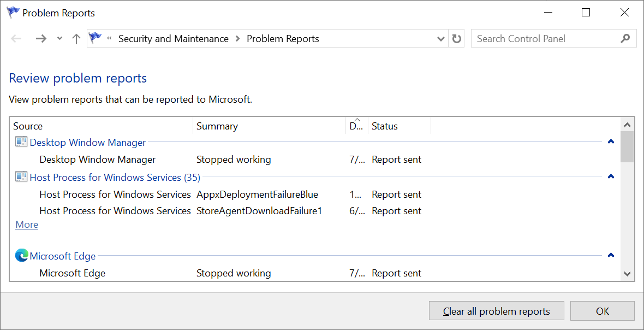Screen dimensions: 644x330
Task: Collapse the Desktop Window Manager group
Action: tap(611, 142)
